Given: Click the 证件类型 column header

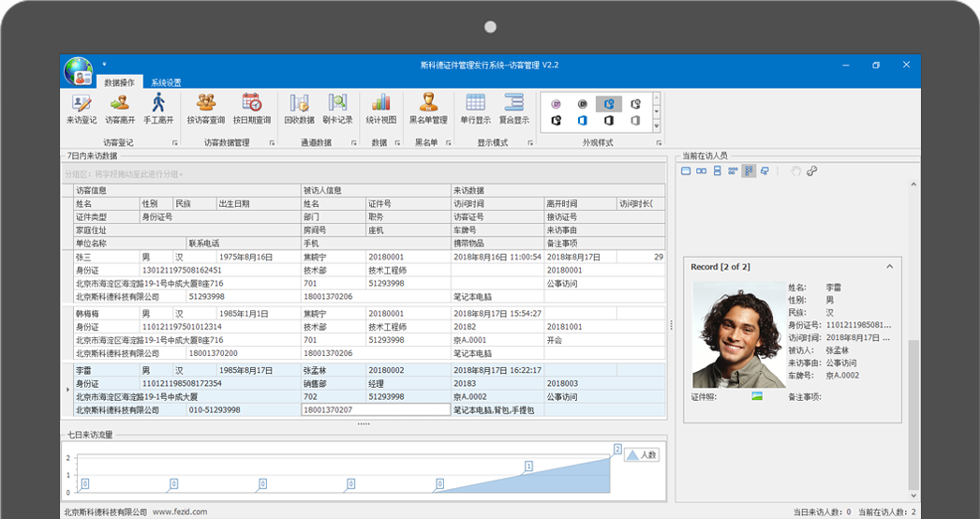Looking at the screenshot, I should [106, 217].
